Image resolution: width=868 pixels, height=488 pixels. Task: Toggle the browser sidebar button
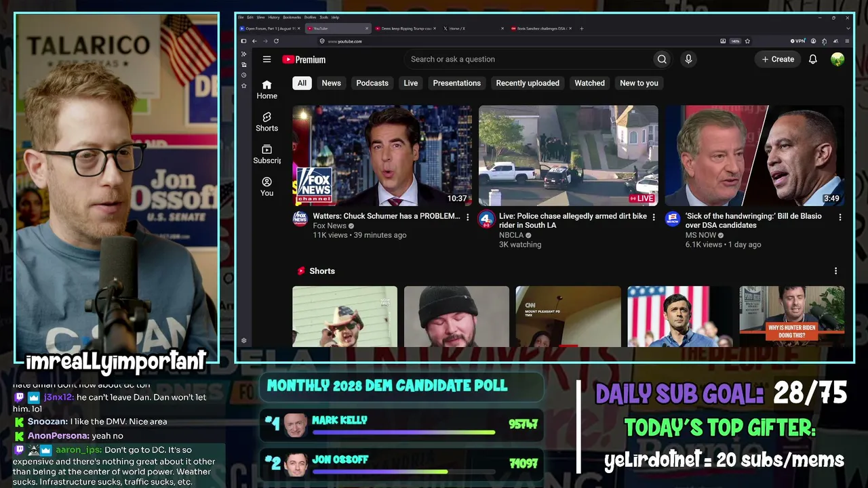pyautogui.click(x=243, y=41)
